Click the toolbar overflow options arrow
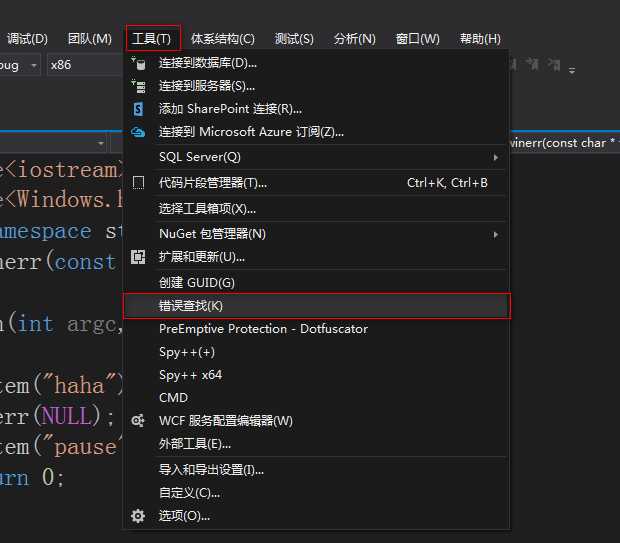The height and width of the screenshot is (543, 620). coord(572,71)
